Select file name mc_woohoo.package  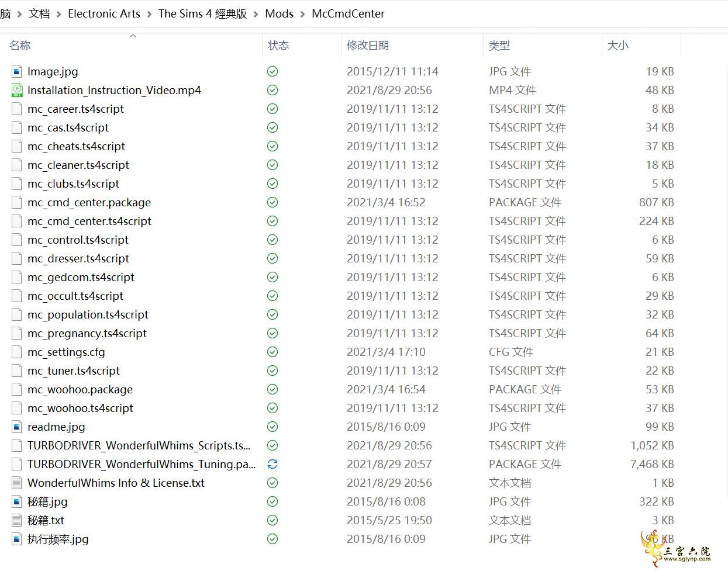point(80,389)
